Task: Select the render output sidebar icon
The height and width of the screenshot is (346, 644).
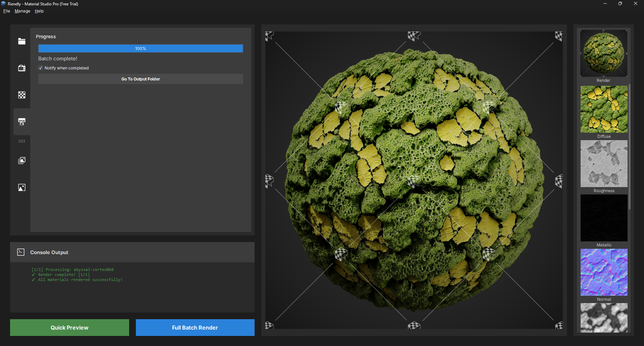Action: pyautogui.click(x=22, y=122)
